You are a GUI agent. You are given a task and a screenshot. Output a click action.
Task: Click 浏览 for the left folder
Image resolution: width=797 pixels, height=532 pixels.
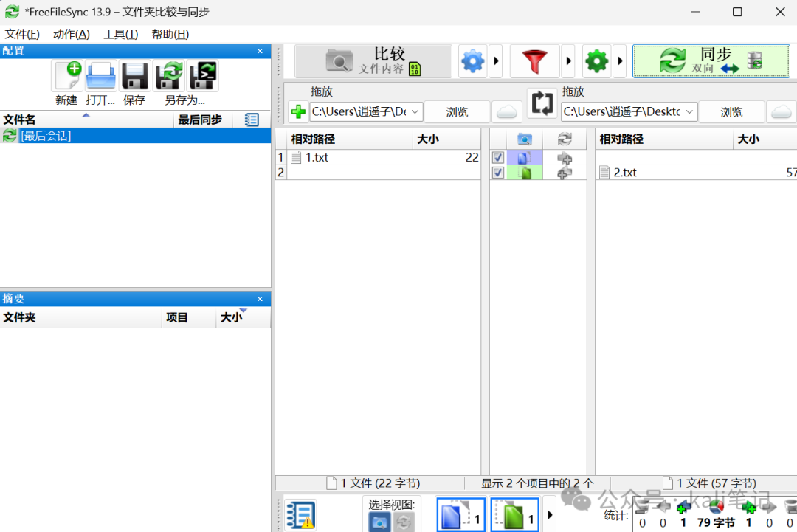coord(457,111)
